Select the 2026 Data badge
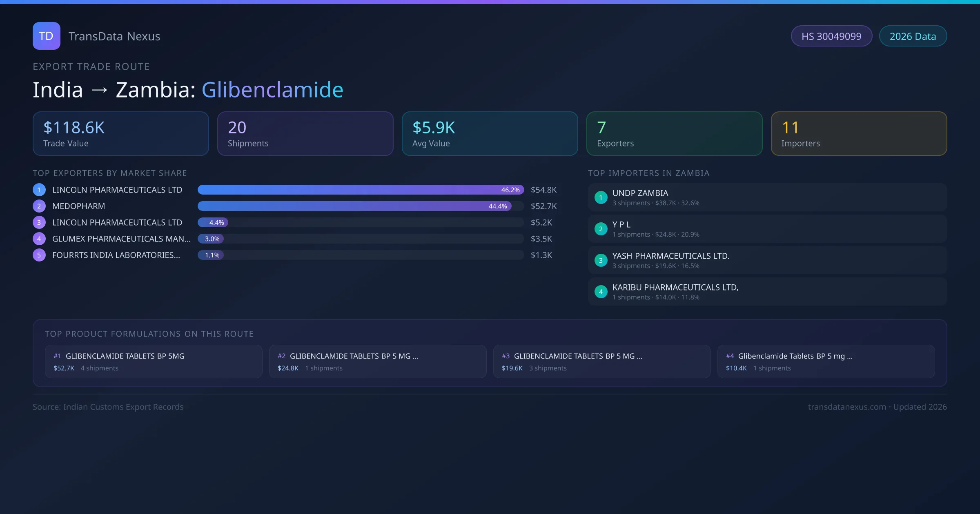980x514 pixels. (913, 36)
